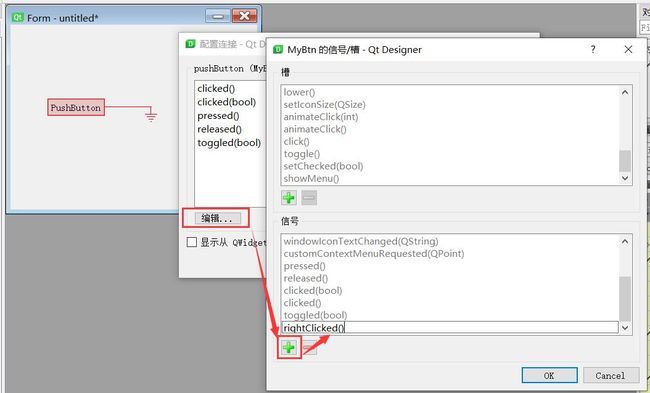This screenshot has height=393, width=650.
Task: Click the signal list scrollbar thumb
Action: 625,298
